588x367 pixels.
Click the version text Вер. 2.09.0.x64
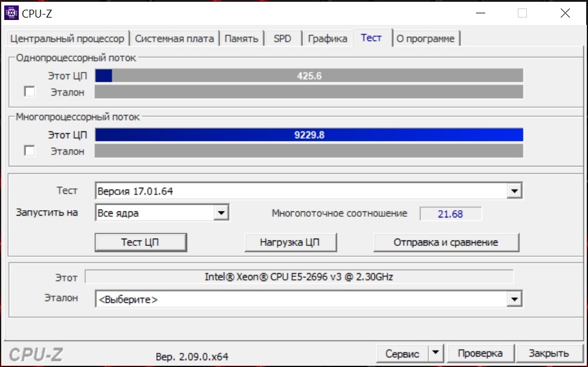(x=192, y=356)
